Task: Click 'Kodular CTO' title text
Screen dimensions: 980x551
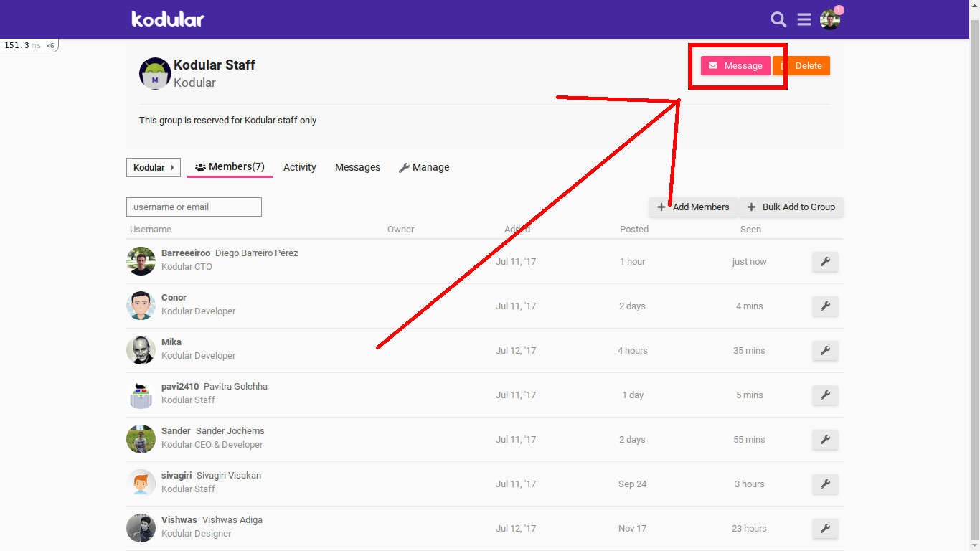Action: tap(187, 267)
